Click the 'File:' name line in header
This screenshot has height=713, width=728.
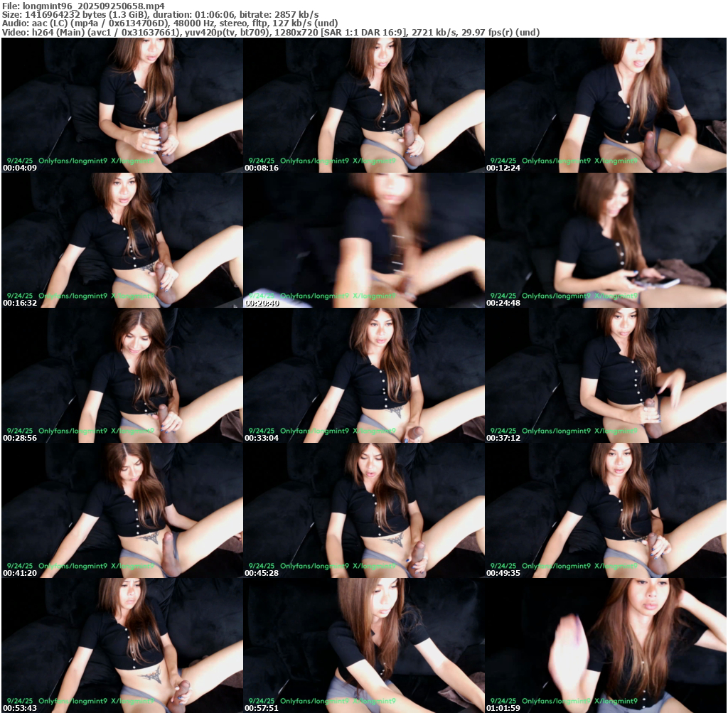coord(84,6)
